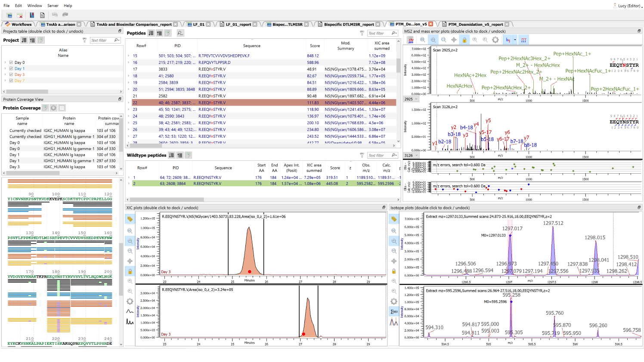This screenshot has width=644, height=362.
Task: Click the Sequence column header in Wildtype peptides
Action: tap(223, 168)
